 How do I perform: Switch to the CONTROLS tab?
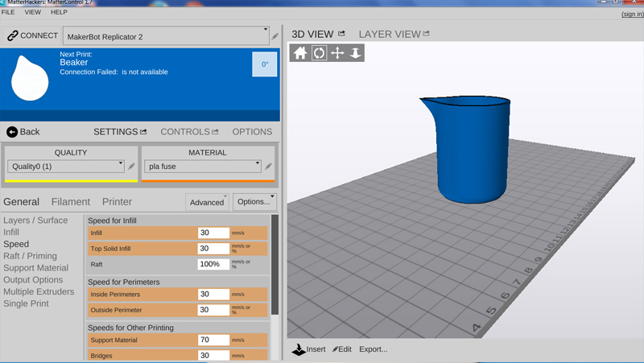pos(185,132)
